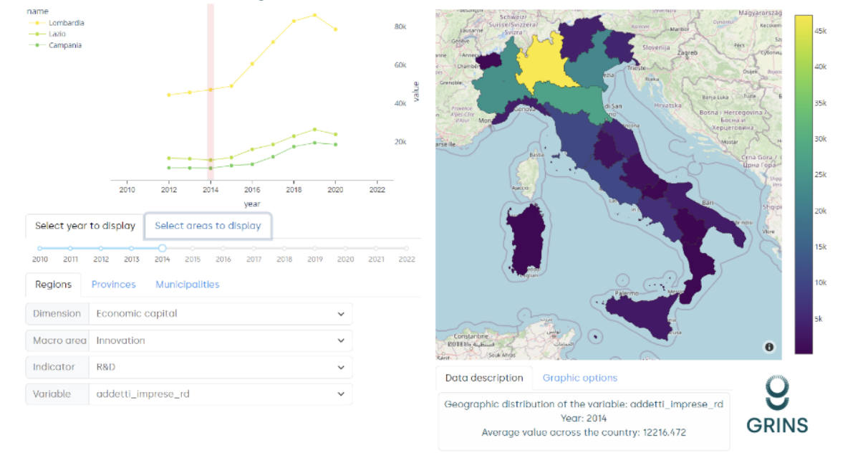Switch to the Municipalities tab
Image resolution: width=868 pixels, height=453 pixels.
pos(188,285)
